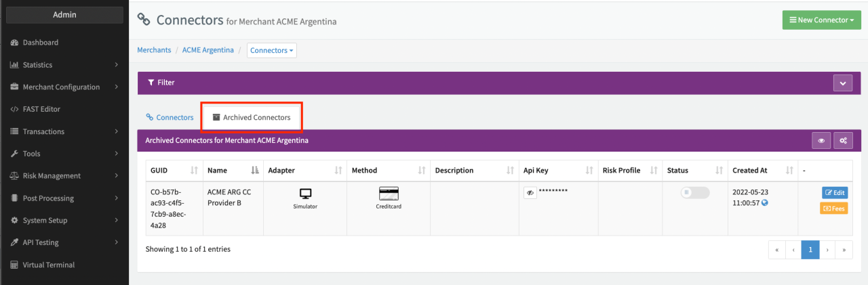This screenshot has width=868, height=285.
Task: Open the Connectors breadcrumb dropdown
Action: pyautogui.click(x=272, y=50)
